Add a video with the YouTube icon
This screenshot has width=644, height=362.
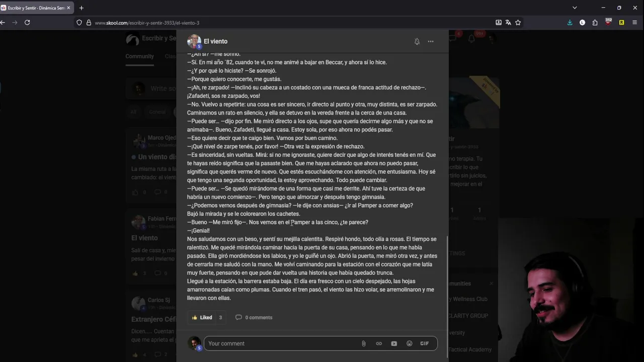pos(394,343)
